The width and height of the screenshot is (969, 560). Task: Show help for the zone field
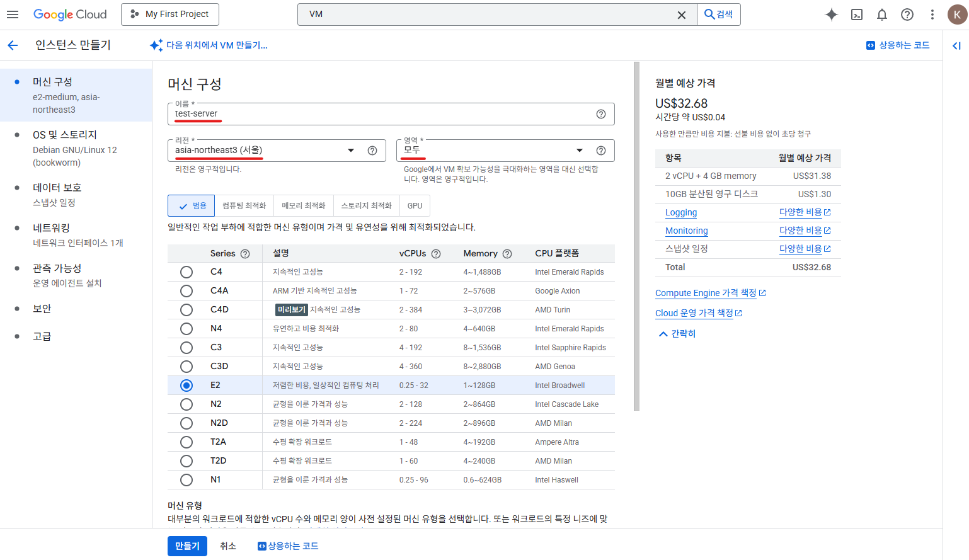[601, 151]
